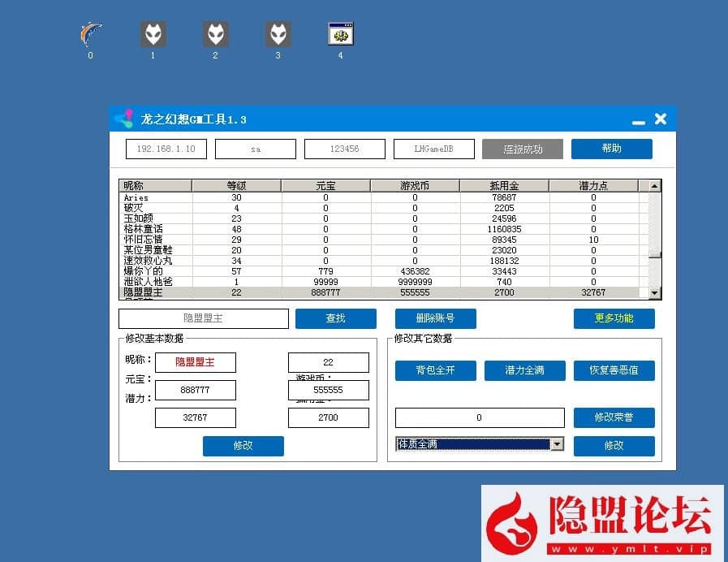Click the IP address field showing 192.168.1.10

pos(166,149)
